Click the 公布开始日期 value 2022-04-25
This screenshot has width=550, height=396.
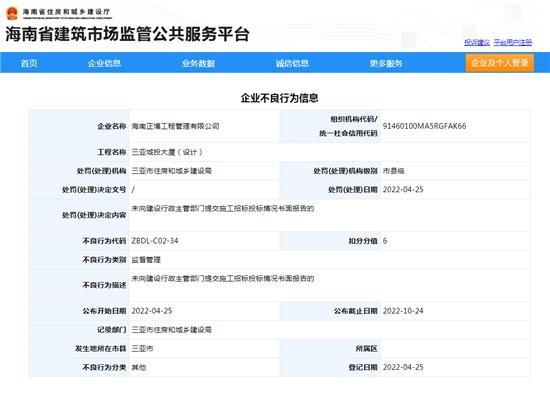[152, 311]
